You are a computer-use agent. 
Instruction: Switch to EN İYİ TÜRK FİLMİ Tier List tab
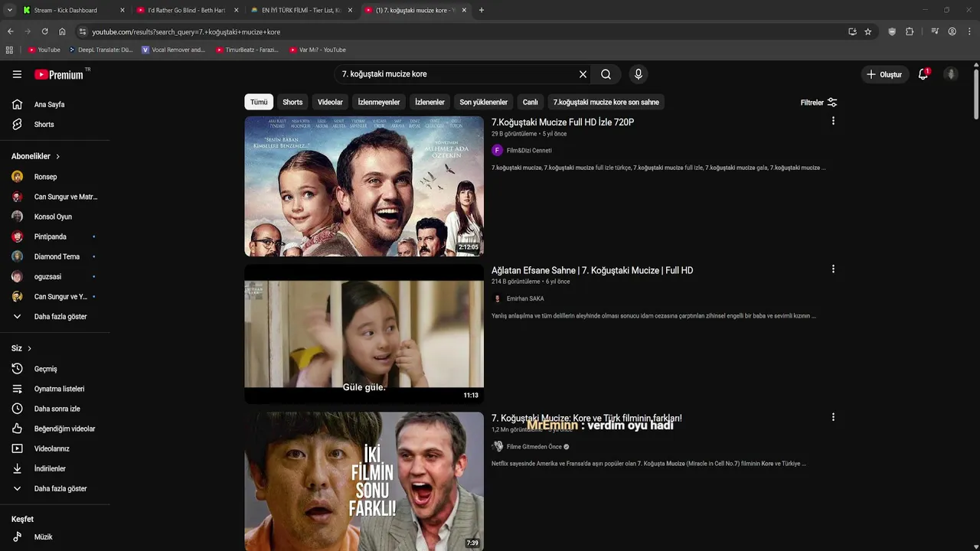pos(302,10)
